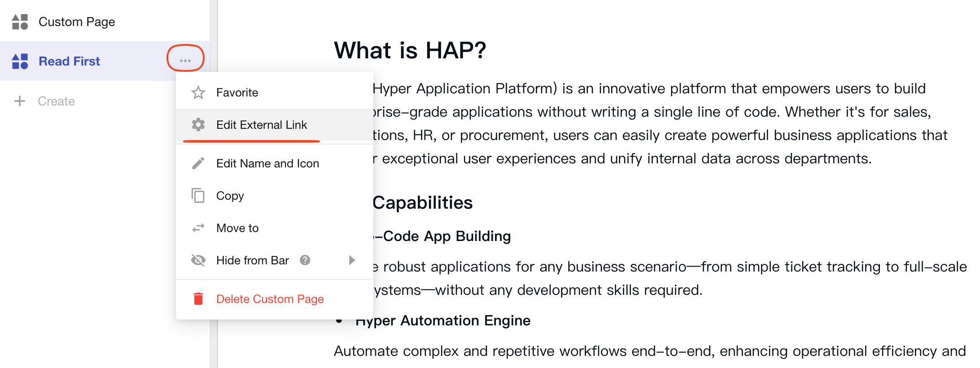This screenshot has width=980, height=368.
Task: Click the Read First page icon
Action: (x=20, y=61)
